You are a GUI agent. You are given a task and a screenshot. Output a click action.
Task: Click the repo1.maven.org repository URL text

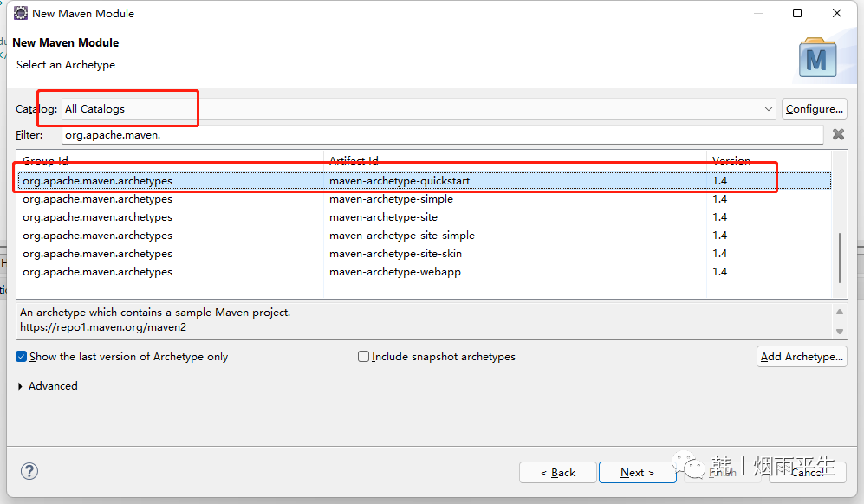(103, 327)
